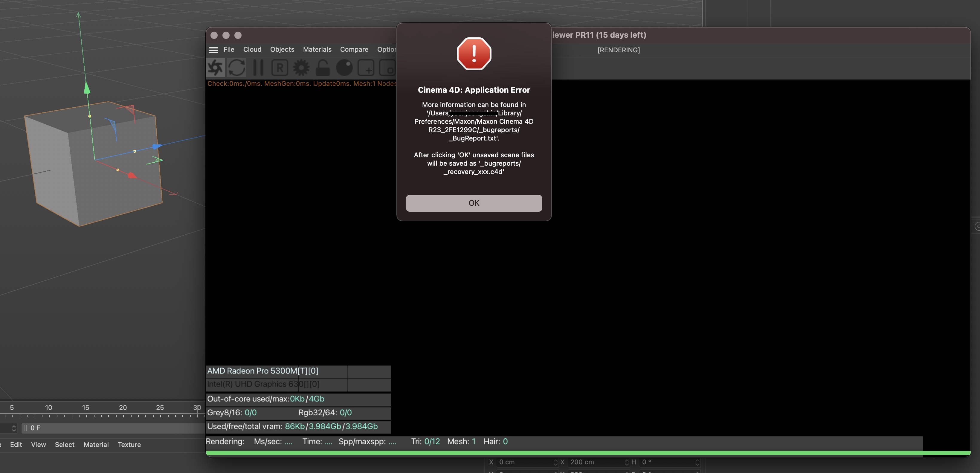Image resolution: width=980 pixels, height=473 pixels.
Task: Close the Live Viewer window with red button
Action: point(214,35)
